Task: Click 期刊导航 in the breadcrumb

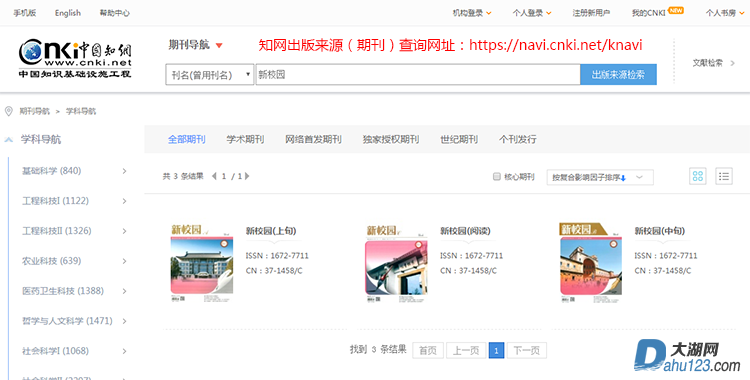Action: coord(34,112)
